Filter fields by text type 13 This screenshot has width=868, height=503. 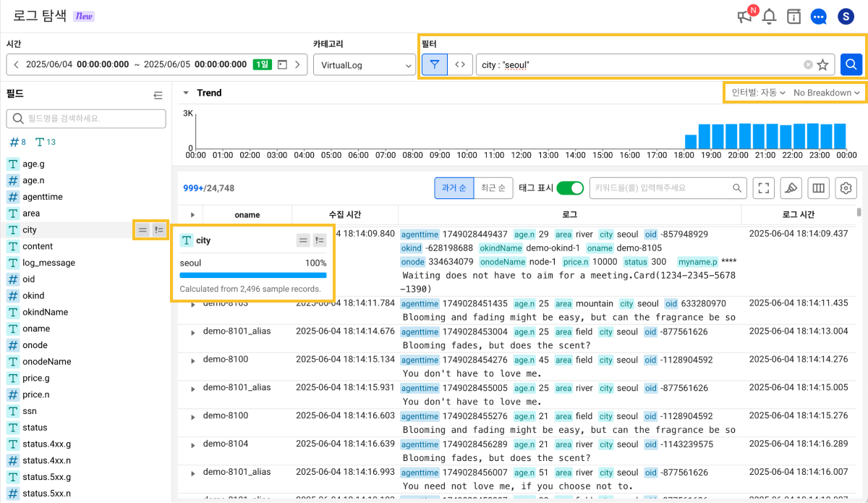click(x=46, y=142)
